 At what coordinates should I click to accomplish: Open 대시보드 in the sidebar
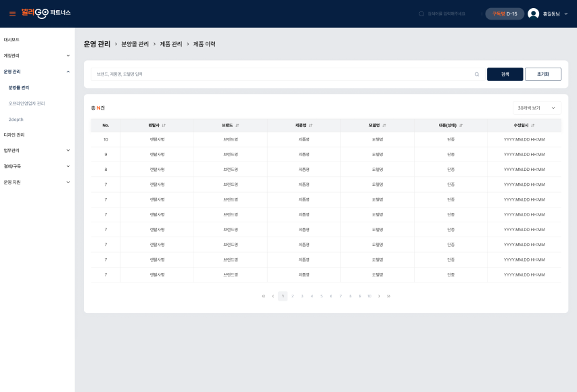[11, 40]
